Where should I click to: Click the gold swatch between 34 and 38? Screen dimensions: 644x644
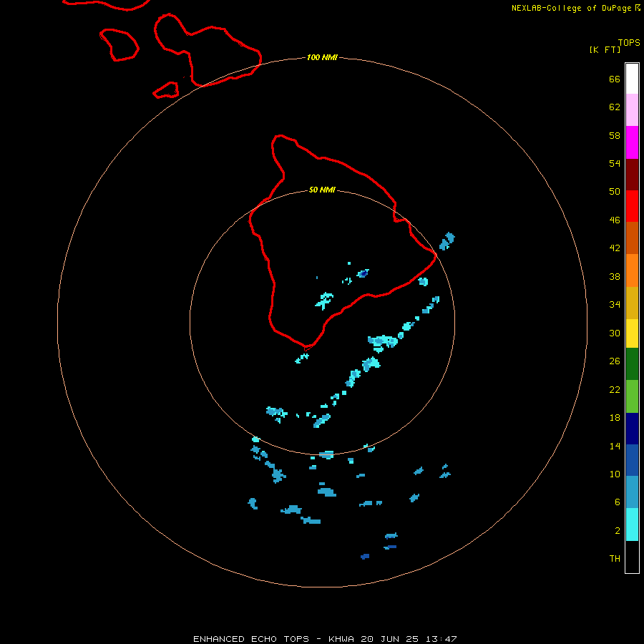tap(632, 303)
